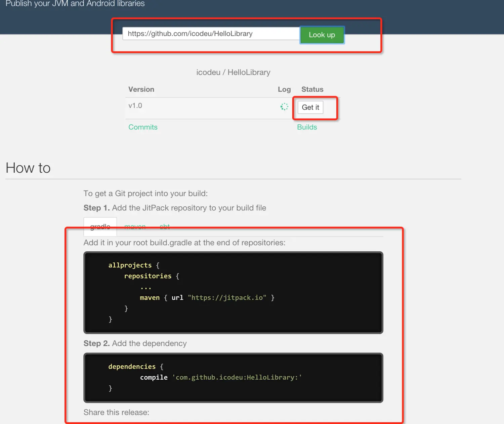Open the Builds link
Image resolution: width=504 pixels, height=424 pixels.
(x=307, y=127)
